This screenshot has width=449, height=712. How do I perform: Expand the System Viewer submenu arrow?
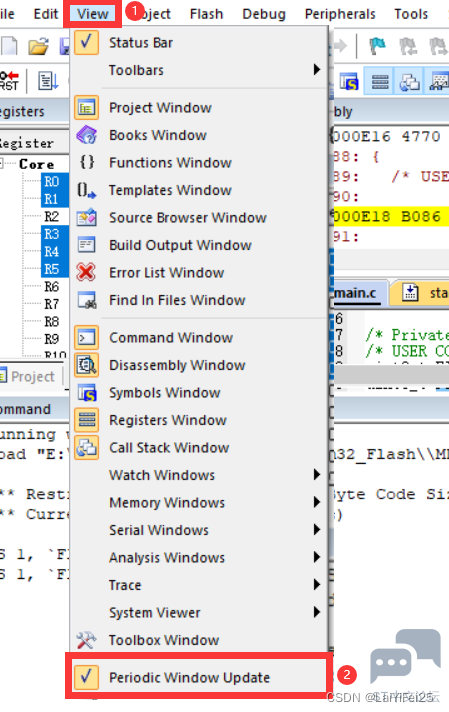[x=316, y=612]
